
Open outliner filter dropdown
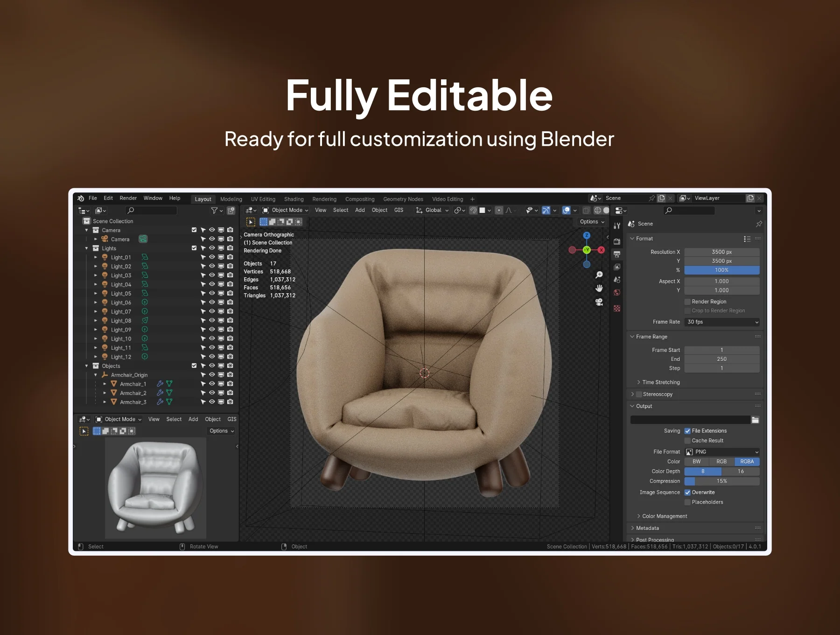(217, 211)
